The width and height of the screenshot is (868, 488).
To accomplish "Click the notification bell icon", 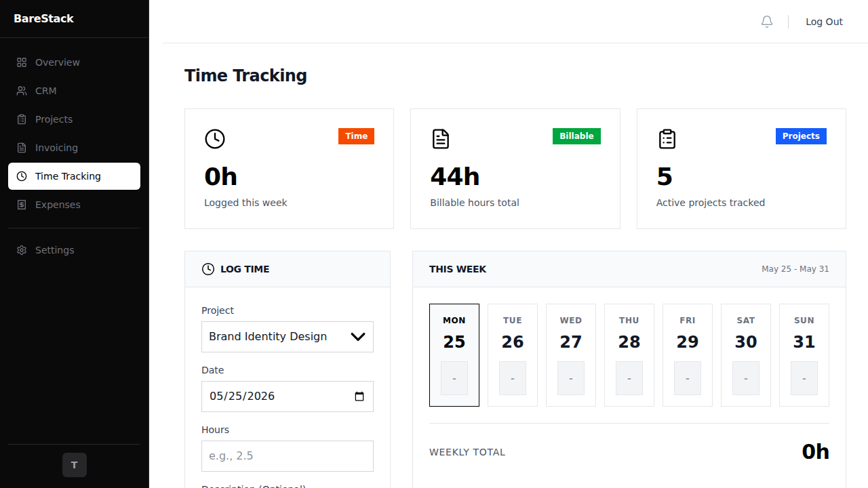I will (767, 22).
